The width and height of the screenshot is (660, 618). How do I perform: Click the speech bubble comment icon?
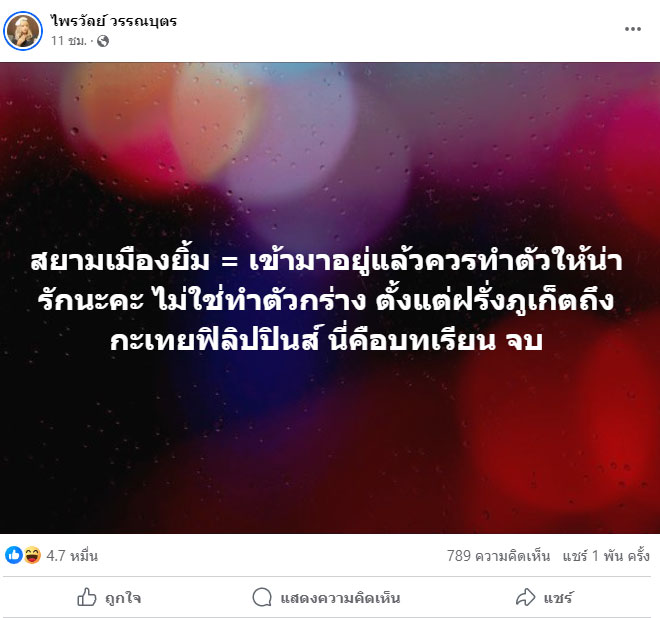pos(262,597)
